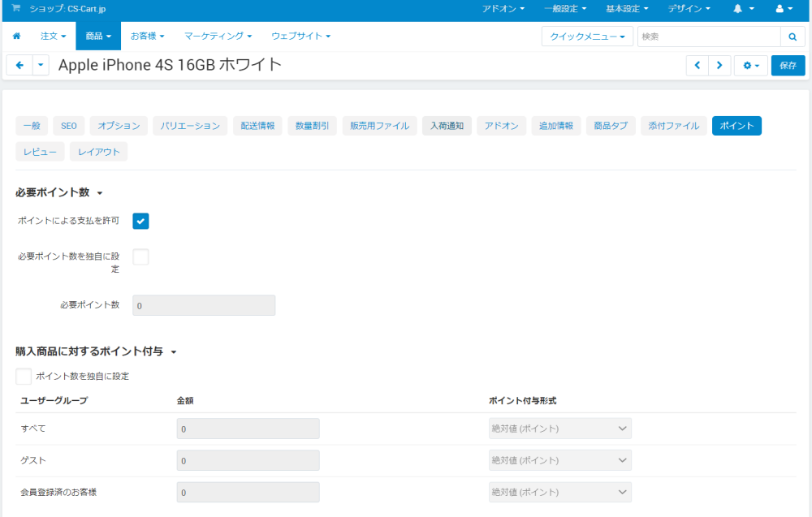This screenshot has height=517, width=812.
Task: Open the マーケティング menu
Action: pyautogui.click(x=218, y=37)
